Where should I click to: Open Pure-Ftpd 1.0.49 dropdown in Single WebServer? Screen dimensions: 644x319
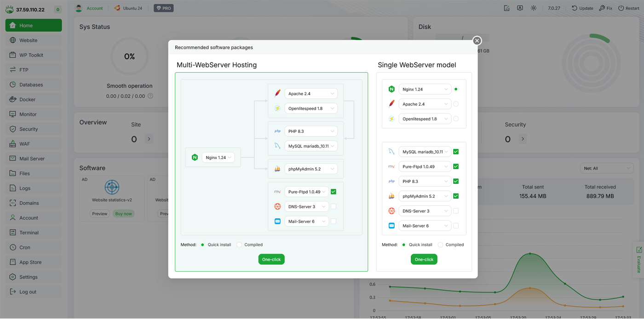click(425, 166)
